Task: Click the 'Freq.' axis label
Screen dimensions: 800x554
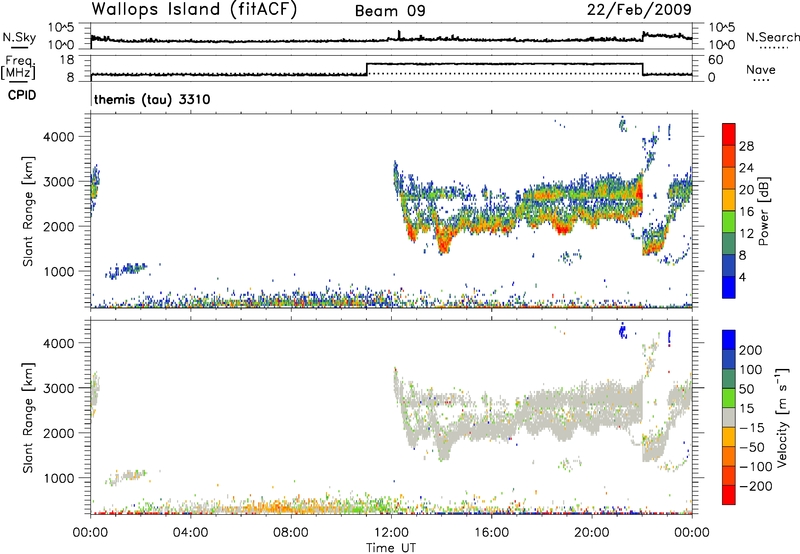Action: [19, 61]
